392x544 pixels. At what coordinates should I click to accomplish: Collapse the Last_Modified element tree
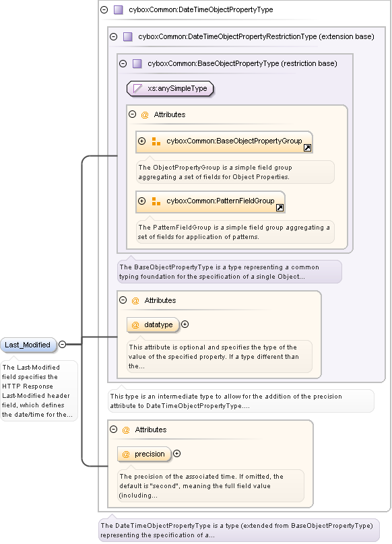pos(63,344)
